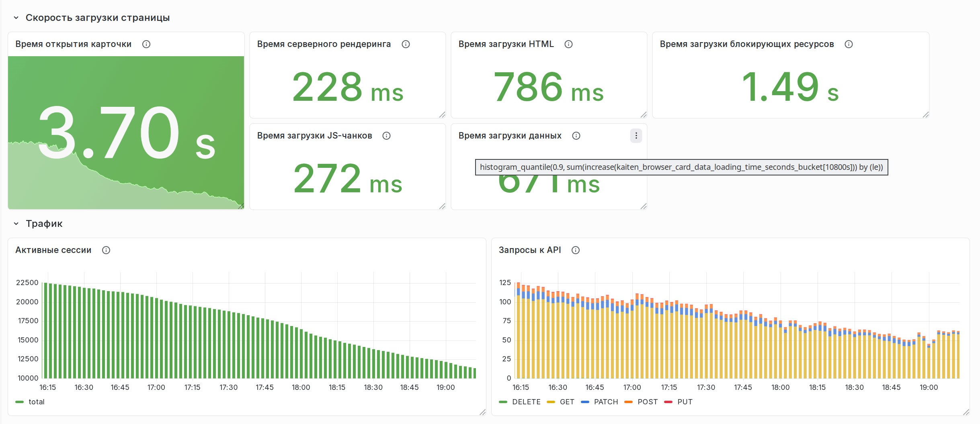Toggle the PATCH series in legend
The height and width of the screenshot is (424, 980).
coord(606,402)
